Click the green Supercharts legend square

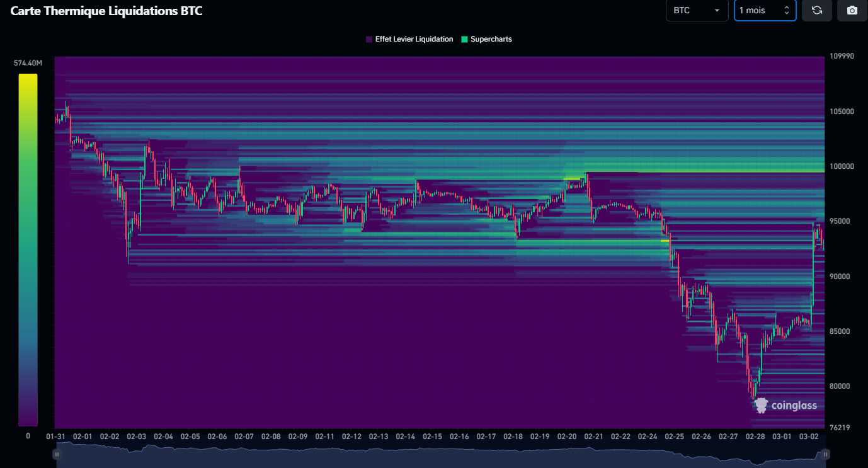[465, 39]
